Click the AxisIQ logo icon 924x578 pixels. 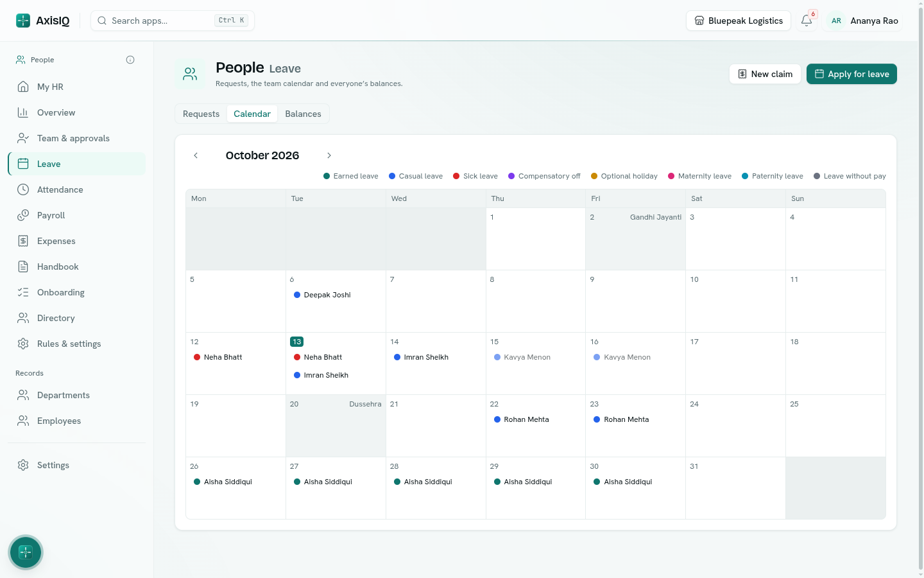(23, 21)
